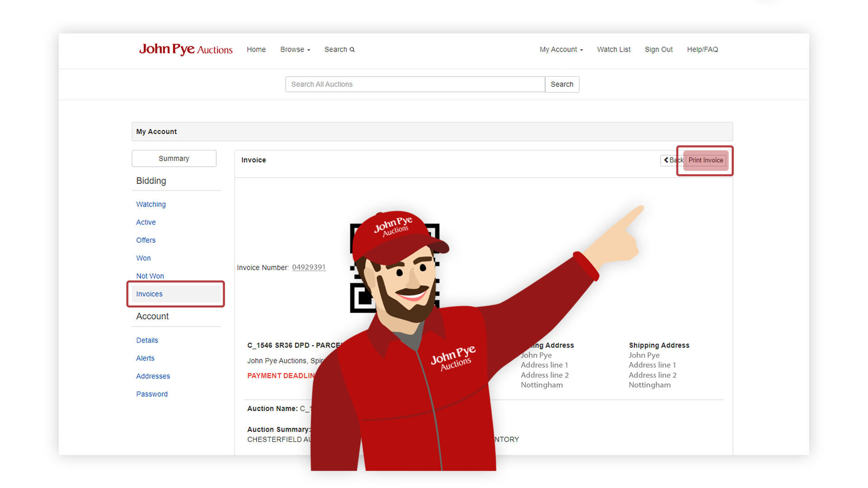Click the Summary account button
Screen dimensions: 868x488
click(x=174, y=158)
